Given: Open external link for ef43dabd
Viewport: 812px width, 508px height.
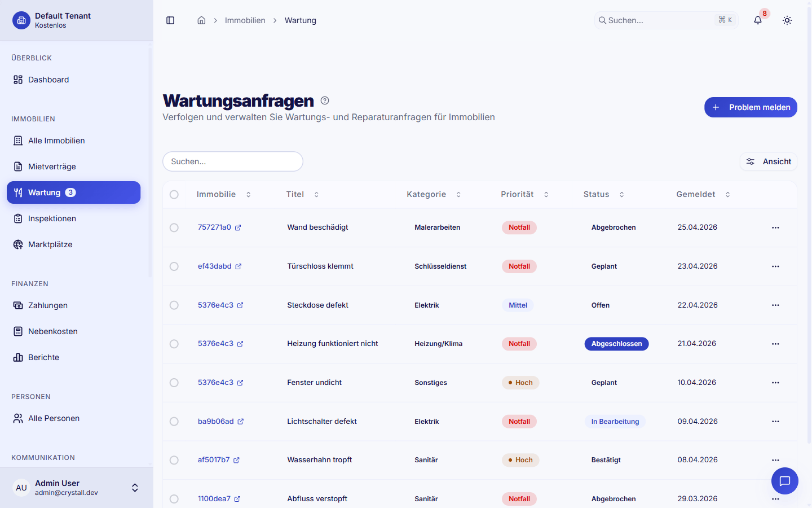Looking at the screenshot, I should [x=239, y=266].
